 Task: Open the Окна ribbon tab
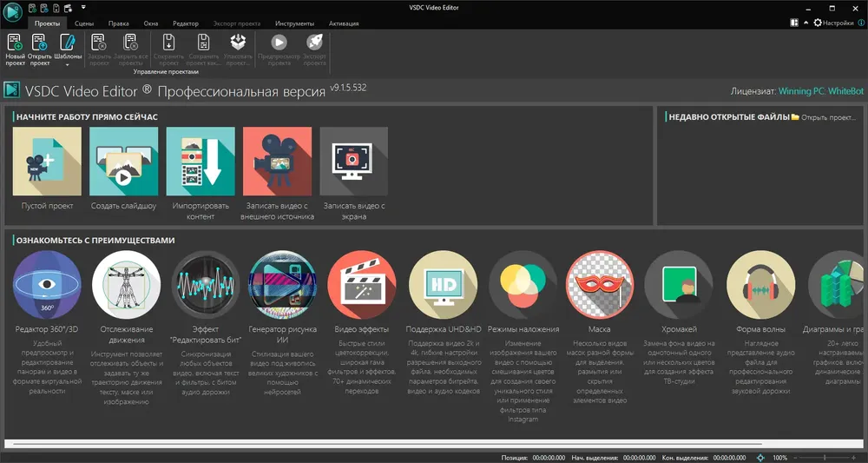point(150,23)
